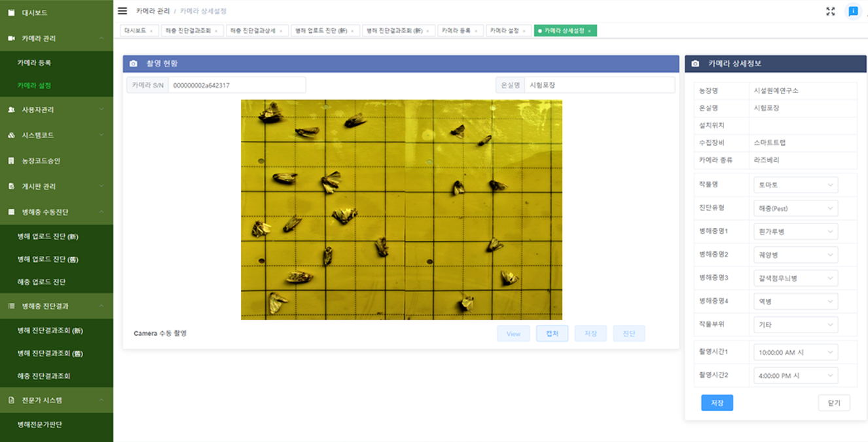
Task: Switch to the 카메라 등록 tab
Action: click(456, 31)
